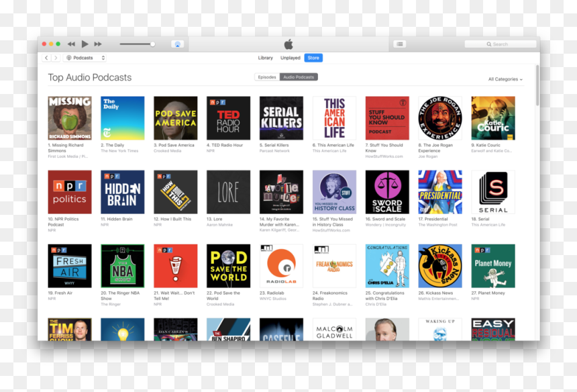Open This American Life artwork
This screenshot has width=577, height=392.
coord(334,118)
